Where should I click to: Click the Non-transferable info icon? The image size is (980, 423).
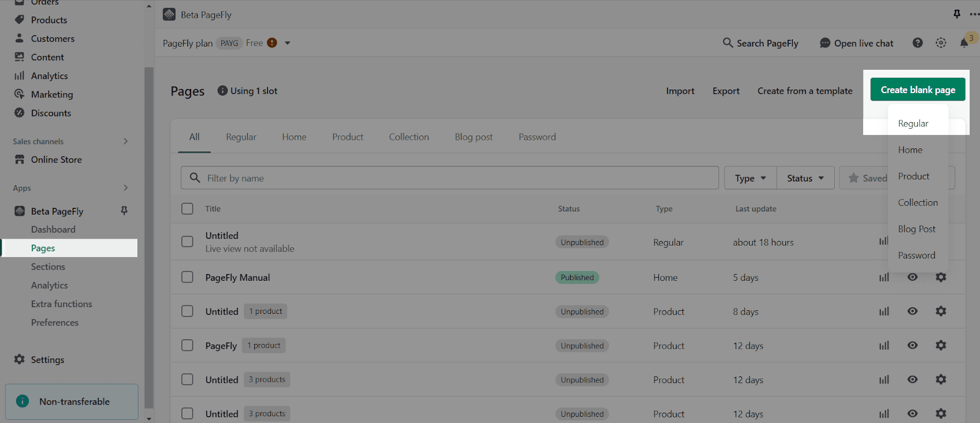tap(23, 402)
